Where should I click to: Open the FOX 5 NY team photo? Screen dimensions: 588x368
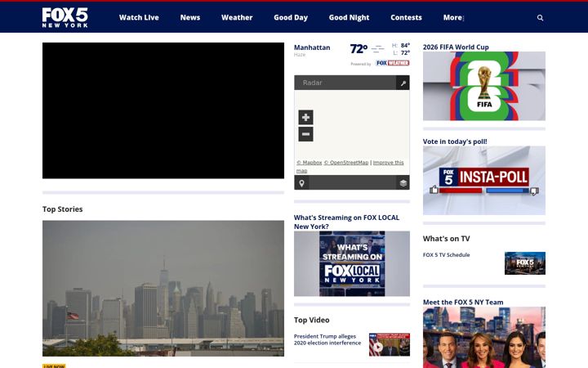click(484, 337)
